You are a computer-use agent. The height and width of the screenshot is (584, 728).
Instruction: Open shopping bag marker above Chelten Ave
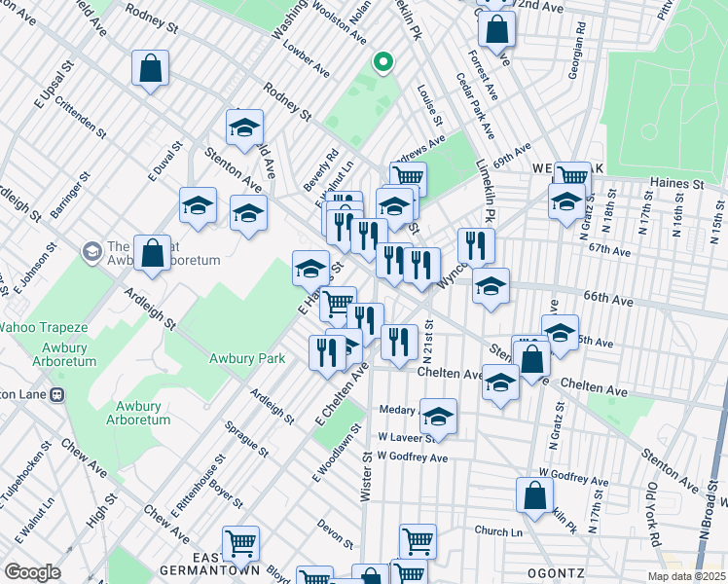(532, 363)
